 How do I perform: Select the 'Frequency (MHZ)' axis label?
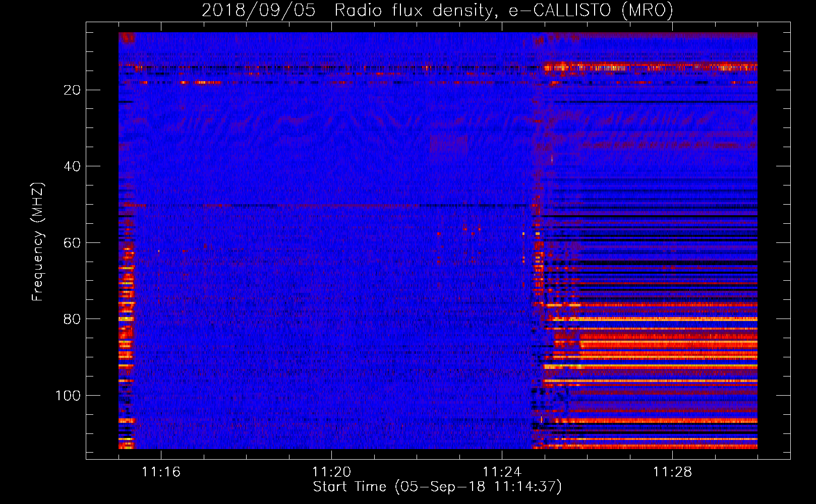point(38,242)
